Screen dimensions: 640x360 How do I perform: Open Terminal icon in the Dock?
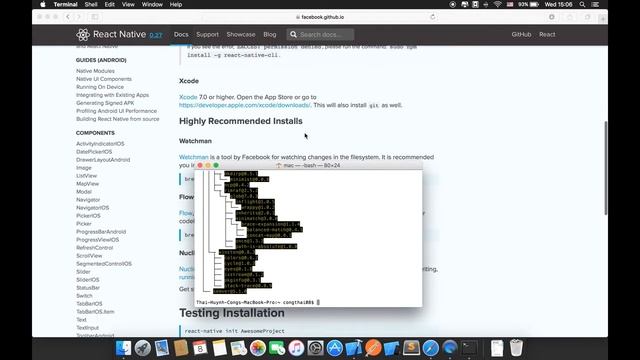(469, 348)
